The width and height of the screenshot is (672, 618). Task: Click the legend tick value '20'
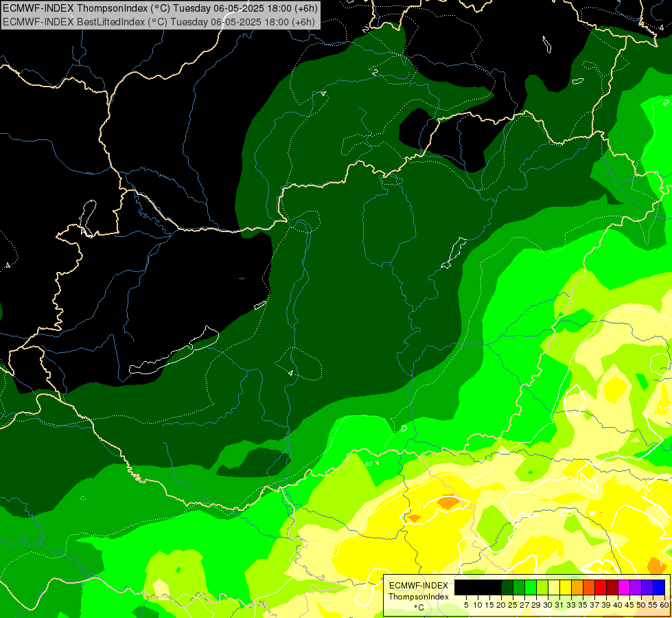pos(501,605)
